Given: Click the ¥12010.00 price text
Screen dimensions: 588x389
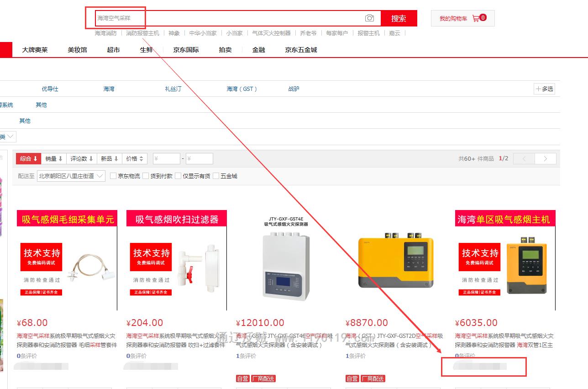Looking at the screenshot, I should pos(260,323).
